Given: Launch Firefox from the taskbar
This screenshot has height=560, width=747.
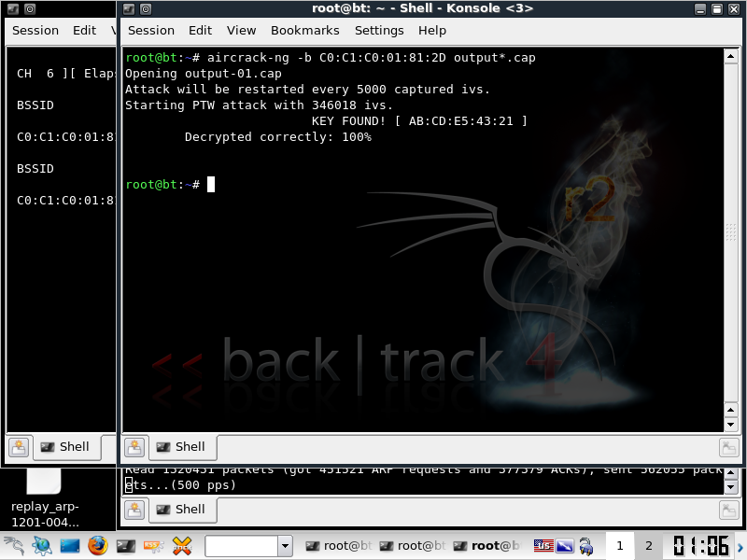Looking at the screenshot, I should pos(98,546).
